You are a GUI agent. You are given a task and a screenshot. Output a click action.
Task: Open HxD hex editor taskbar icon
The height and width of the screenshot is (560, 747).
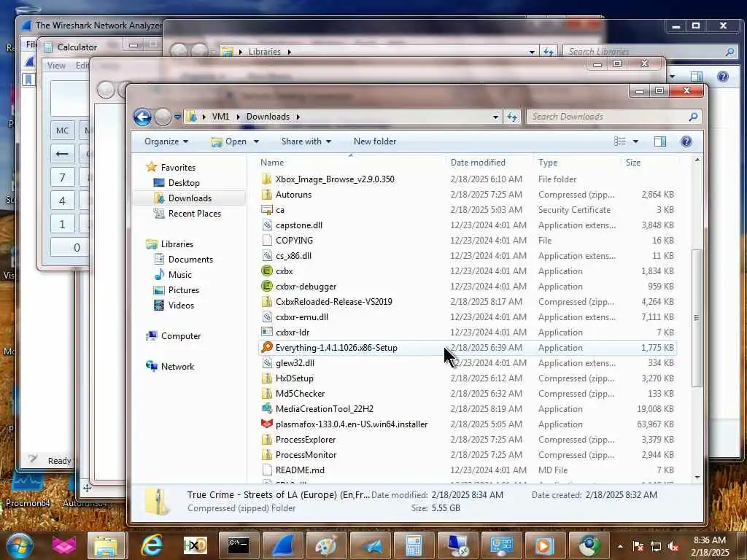tap(195, 545)
